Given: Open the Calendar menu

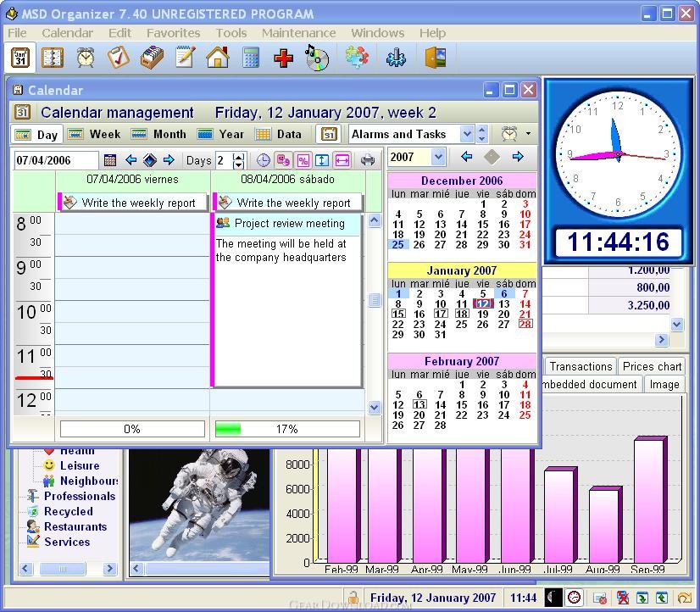Looking at the screenshot, I should point(67,33).
